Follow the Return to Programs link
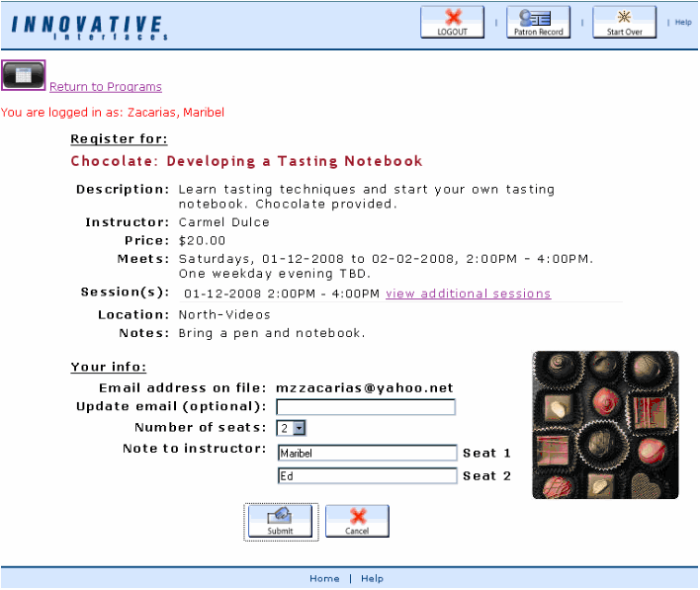This screenshot has height=590, width=700. (x=106, y=87)
